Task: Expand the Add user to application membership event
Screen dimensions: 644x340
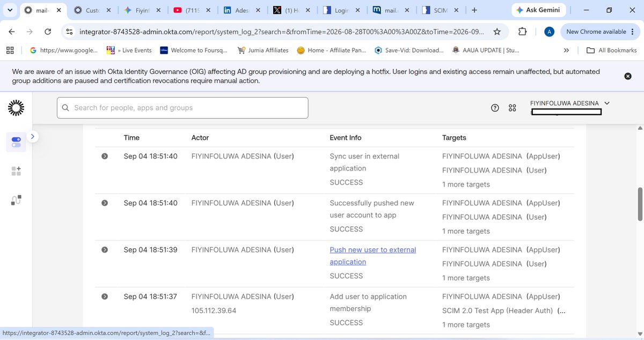Action: click(105, 296)
